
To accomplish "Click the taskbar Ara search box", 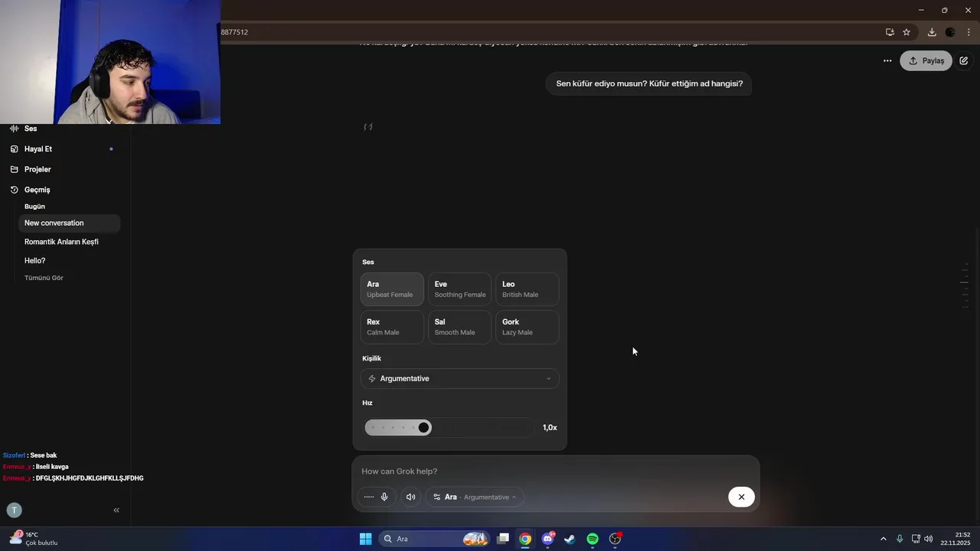I will pos(434,539).
